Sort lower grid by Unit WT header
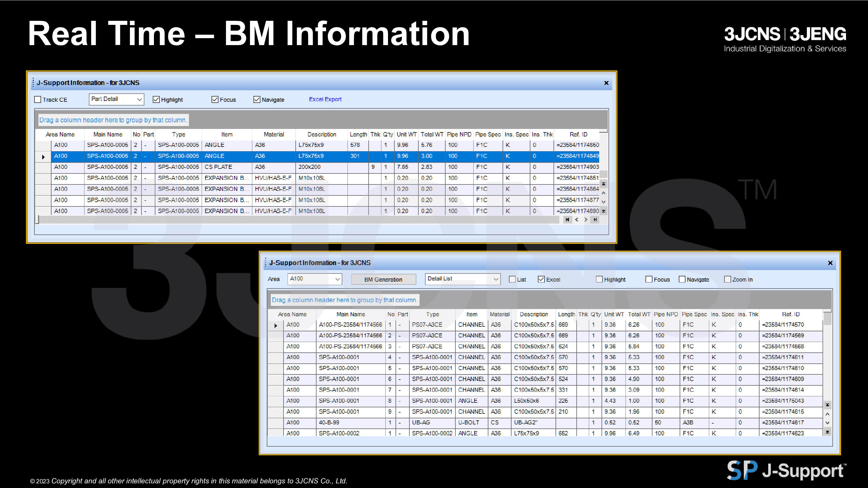 [614, 314]
